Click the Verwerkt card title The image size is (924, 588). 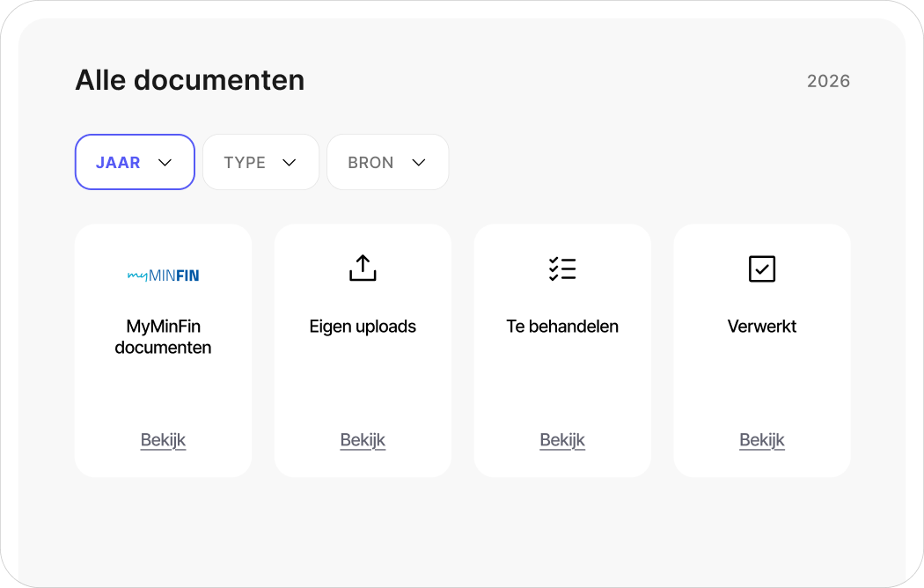coord(762,327)
